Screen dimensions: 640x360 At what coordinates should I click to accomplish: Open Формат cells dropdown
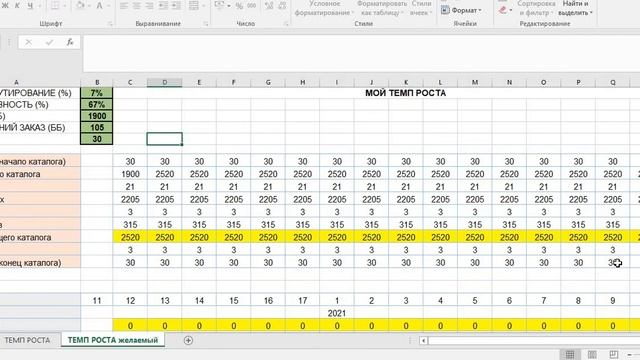point(461,10)
